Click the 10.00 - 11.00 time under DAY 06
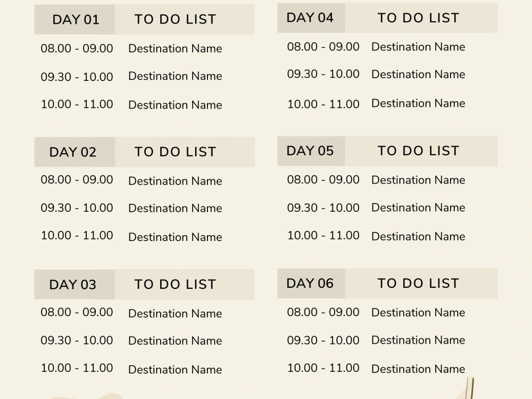 (323, 368)
